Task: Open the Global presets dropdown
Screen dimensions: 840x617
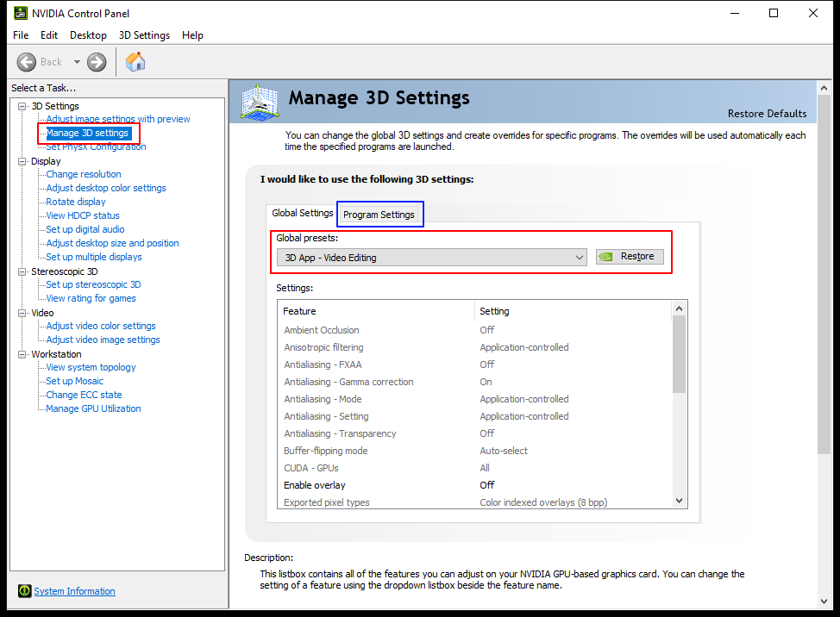Action: (x=432, y=258)
